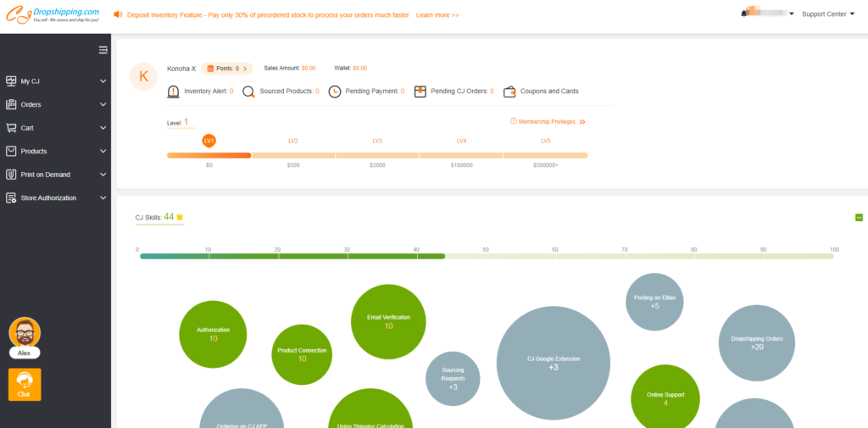Click the Dropshipping Orders bubble
Screen dimensions: 868x428
point(757,342)
